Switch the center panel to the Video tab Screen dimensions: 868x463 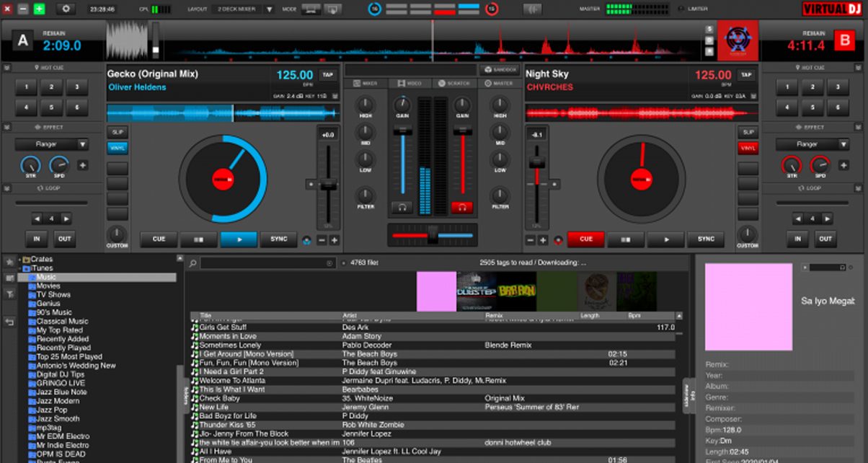(x=410, y=84)
